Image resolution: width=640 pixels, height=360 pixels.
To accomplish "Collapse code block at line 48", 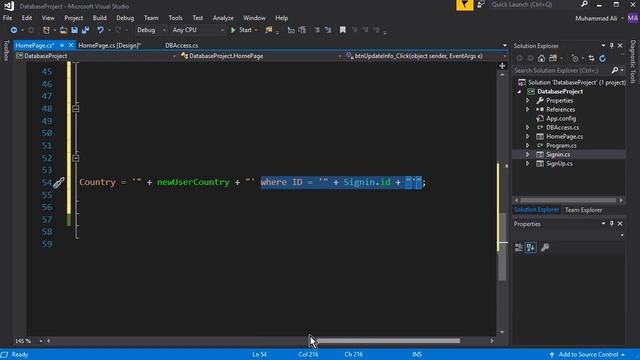I will coord(76,109).
